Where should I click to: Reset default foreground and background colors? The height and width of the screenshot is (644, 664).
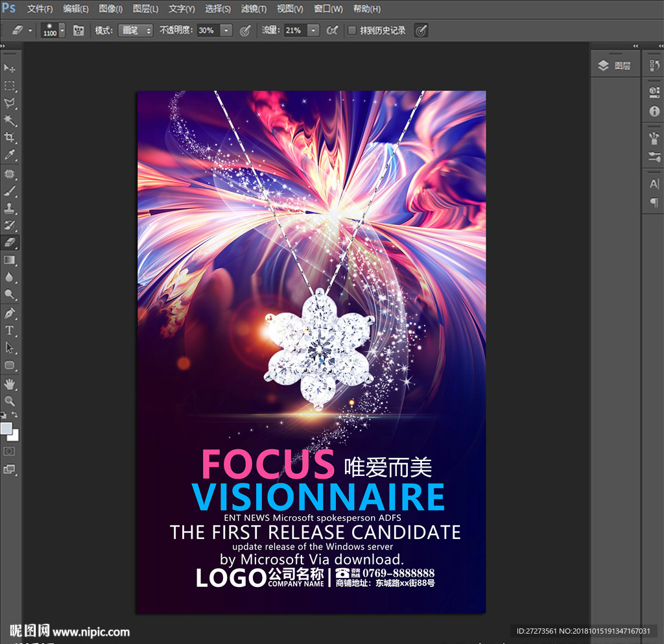pyautogui.click(x=3, y=415)
